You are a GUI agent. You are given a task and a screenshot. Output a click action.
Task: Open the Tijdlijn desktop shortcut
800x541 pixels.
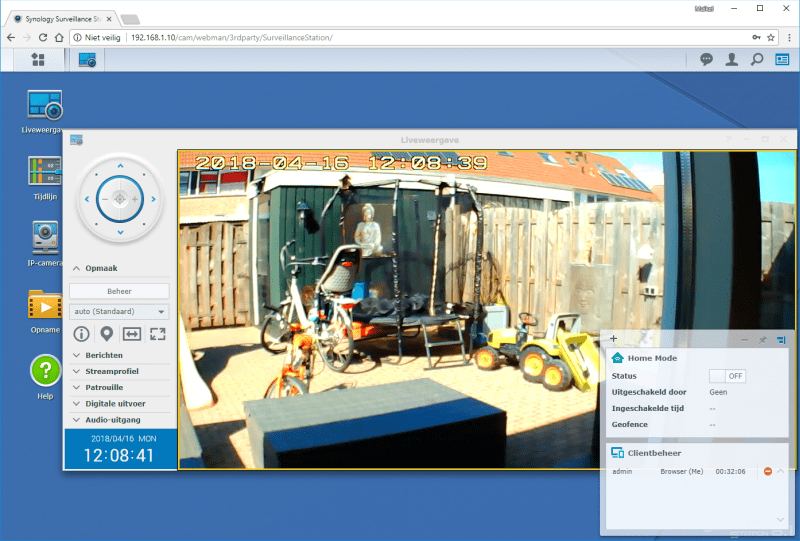point(45,178)
